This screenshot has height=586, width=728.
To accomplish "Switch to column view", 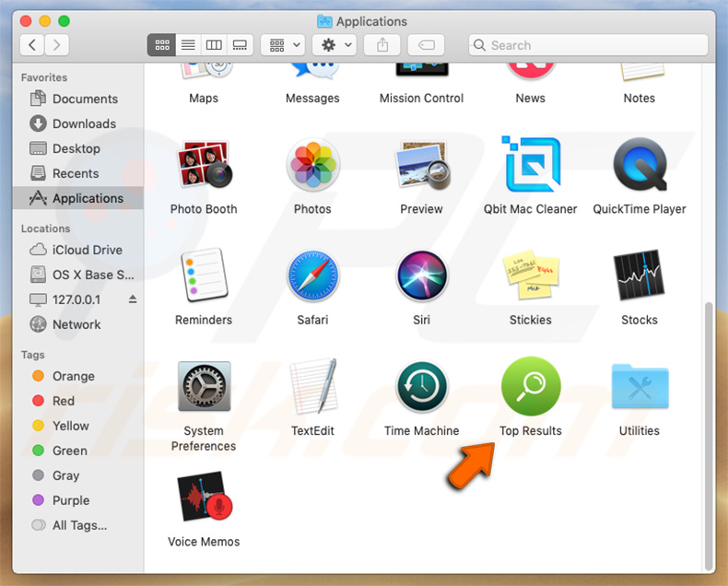I will [x=214, y=45].
